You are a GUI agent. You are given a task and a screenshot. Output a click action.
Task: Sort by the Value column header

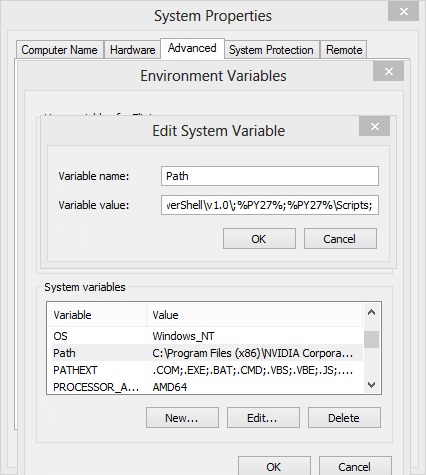254,315
